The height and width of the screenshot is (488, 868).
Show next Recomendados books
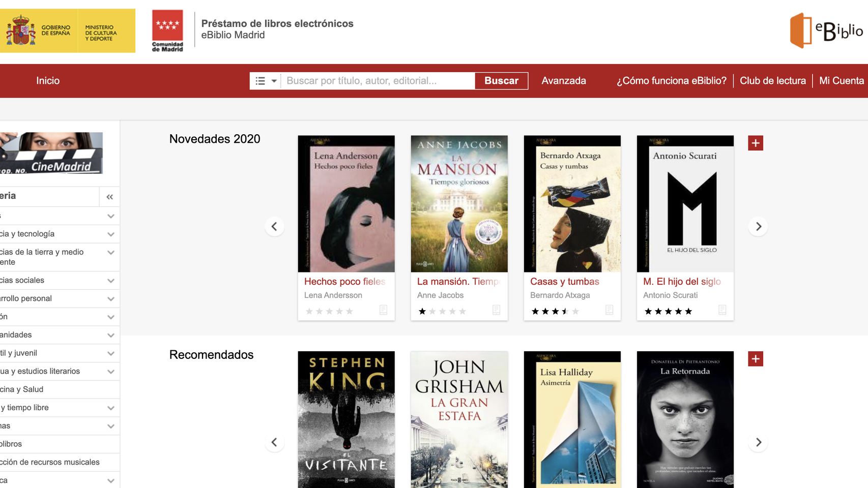click(758, 442)
